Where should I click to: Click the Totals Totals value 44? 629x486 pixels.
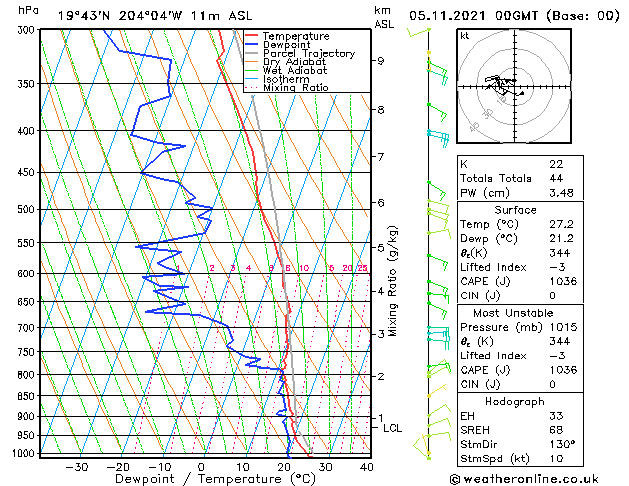[x=556, y=178]
